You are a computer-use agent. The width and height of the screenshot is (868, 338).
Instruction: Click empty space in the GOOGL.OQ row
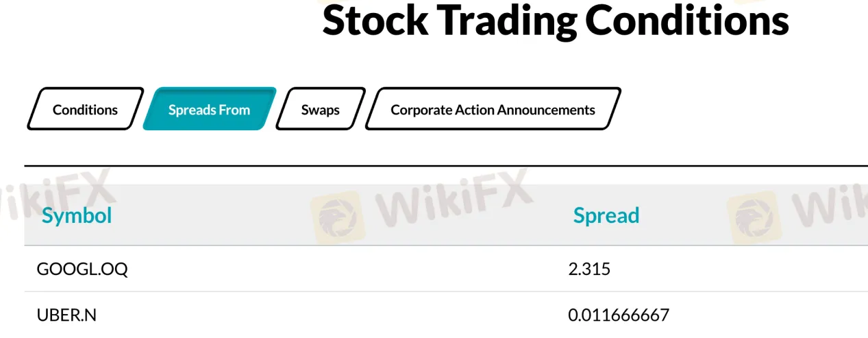[343, 269]
